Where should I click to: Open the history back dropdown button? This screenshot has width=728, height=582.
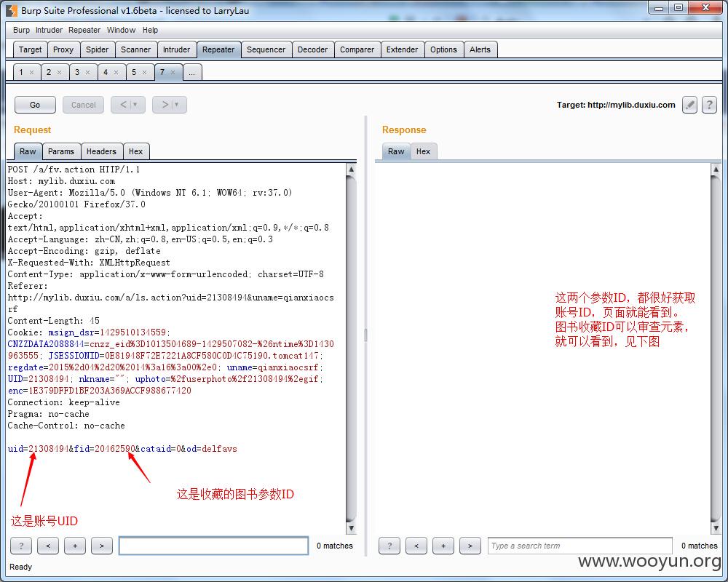coord(128,105)
